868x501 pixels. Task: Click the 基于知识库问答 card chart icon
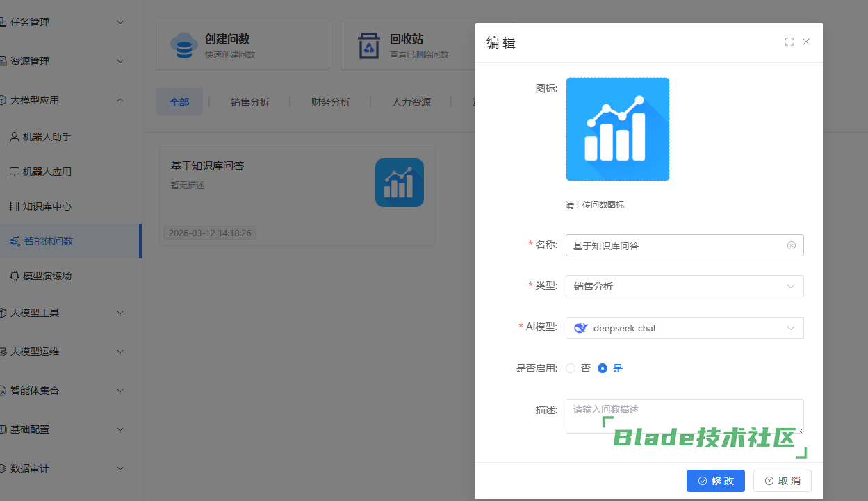pyautogui.click(x=399, y=183)
